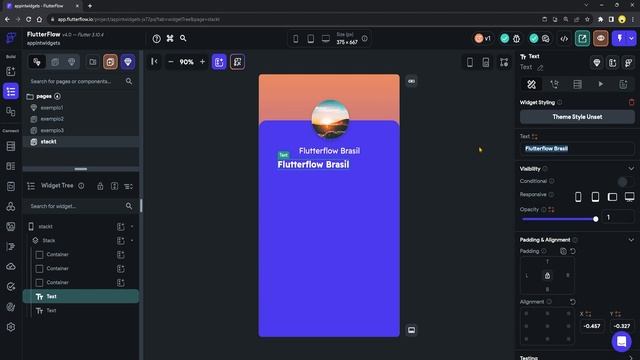Image resolution: width=640 pixels, height=360 pixels.
Task: Switch to the Actions tab
Action: pos(554,84)
